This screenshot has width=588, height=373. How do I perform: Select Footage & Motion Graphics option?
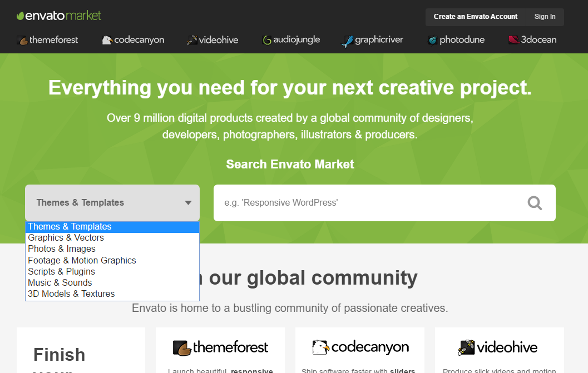coord(82,260)
